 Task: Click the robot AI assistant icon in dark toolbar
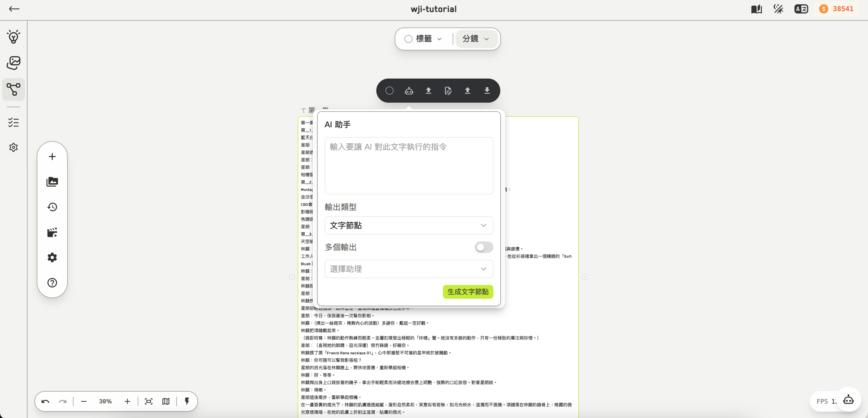[x=409, y=91]
